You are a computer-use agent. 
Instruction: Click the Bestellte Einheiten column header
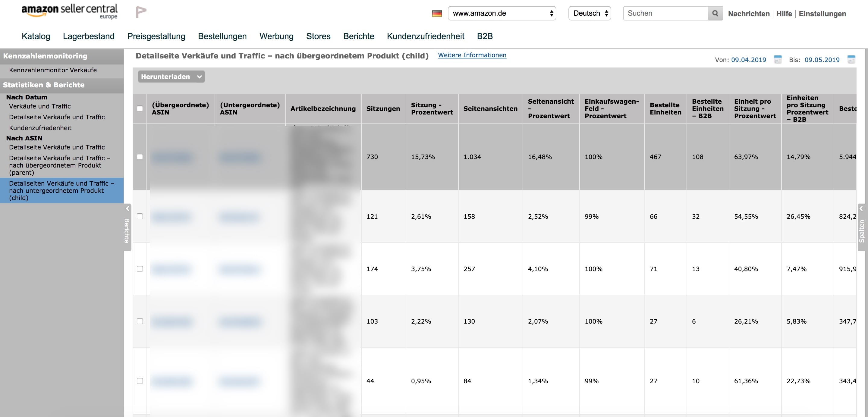(x=665, y=108)
